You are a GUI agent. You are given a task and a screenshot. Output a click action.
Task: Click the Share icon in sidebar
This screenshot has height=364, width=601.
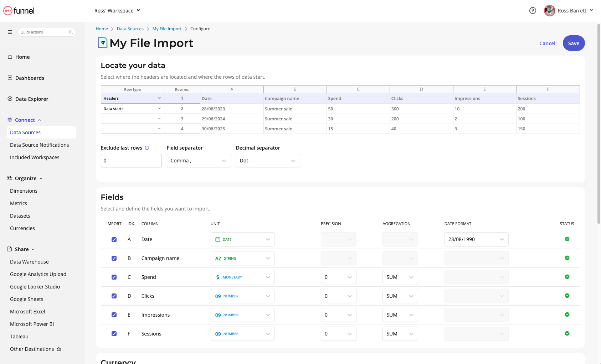(10, 249)
